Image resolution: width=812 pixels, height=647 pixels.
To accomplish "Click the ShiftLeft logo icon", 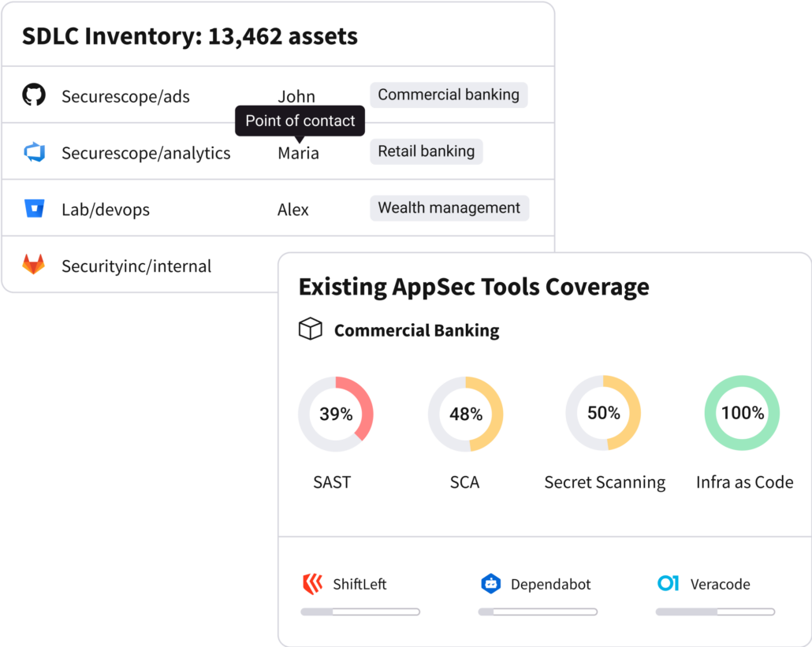I will pyautogui.click(x=313, y=584).
